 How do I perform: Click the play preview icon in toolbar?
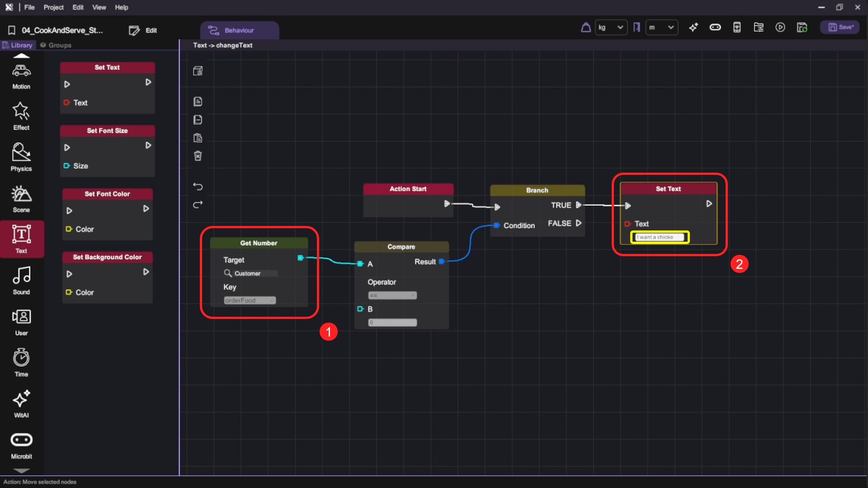[x=780, y=28]
